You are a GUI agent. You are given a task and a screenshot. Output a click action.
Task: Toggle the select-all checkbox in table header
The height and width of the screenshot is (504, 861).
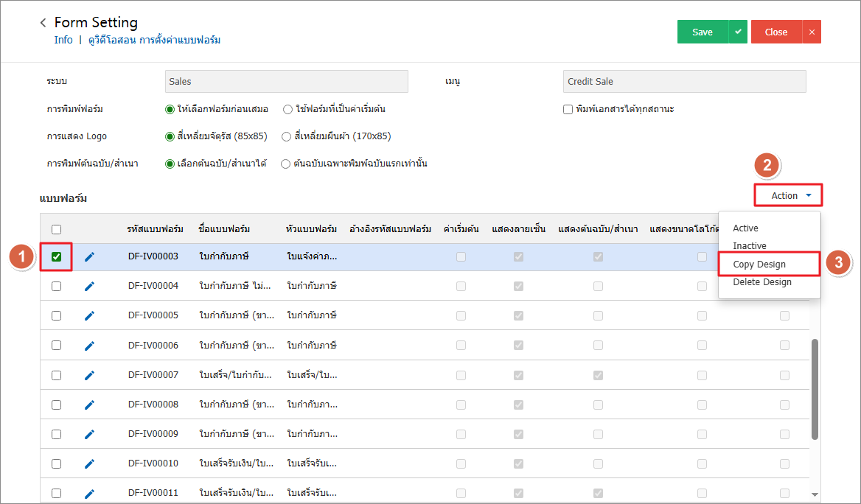coord(57,229)
